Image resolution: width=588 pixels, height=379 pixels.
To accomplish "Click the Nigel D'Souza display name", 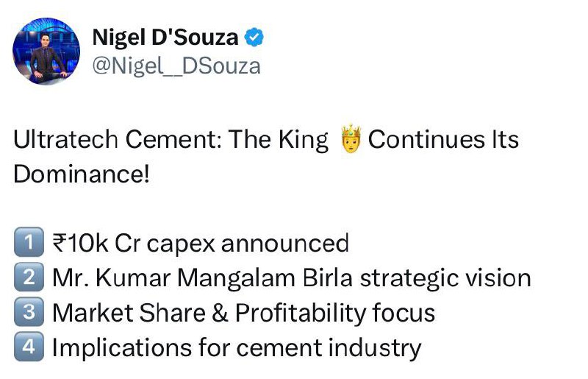I will tap(165, 38).
